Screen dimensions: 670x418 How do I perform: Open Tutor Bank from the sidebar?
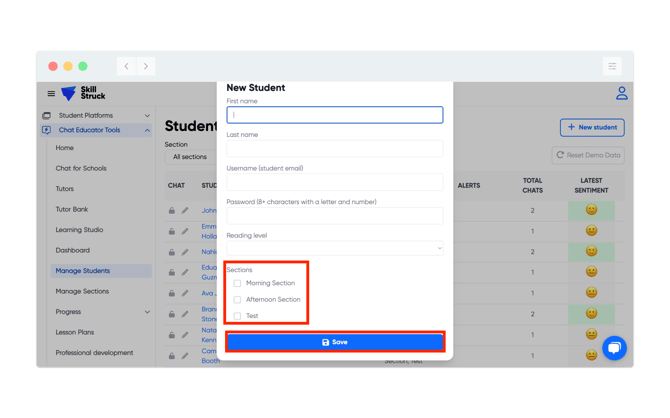pyautogui.click(x=72, y=209)
